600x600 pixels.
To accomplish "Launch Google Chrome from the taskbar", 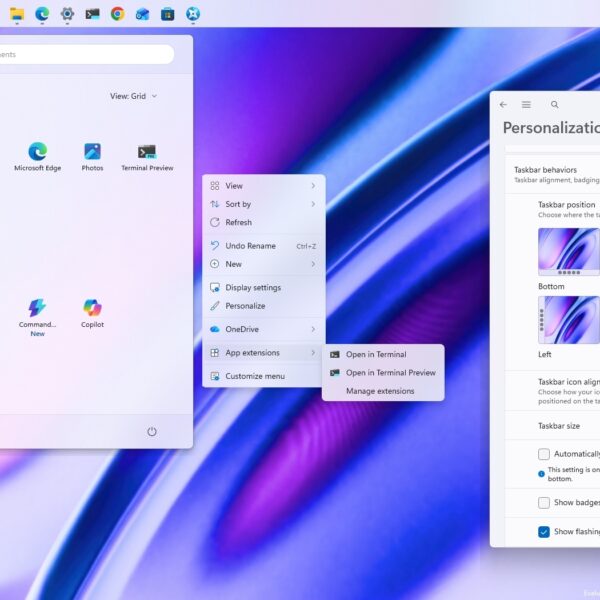I will [118, 14].
